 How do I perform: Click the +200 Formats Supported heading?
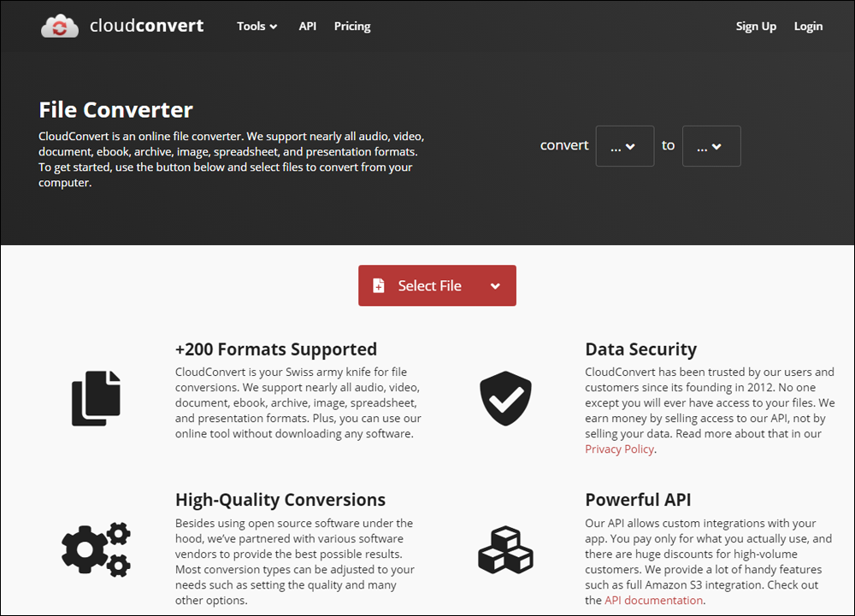click(x=276, y=349)
